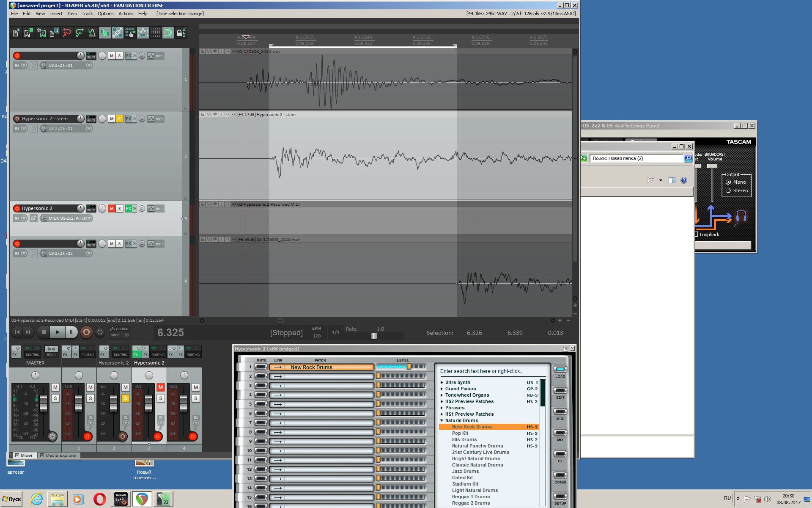Open the Options menu
The width and height of the screenshot is (812, 508).
tap(105, 14)
